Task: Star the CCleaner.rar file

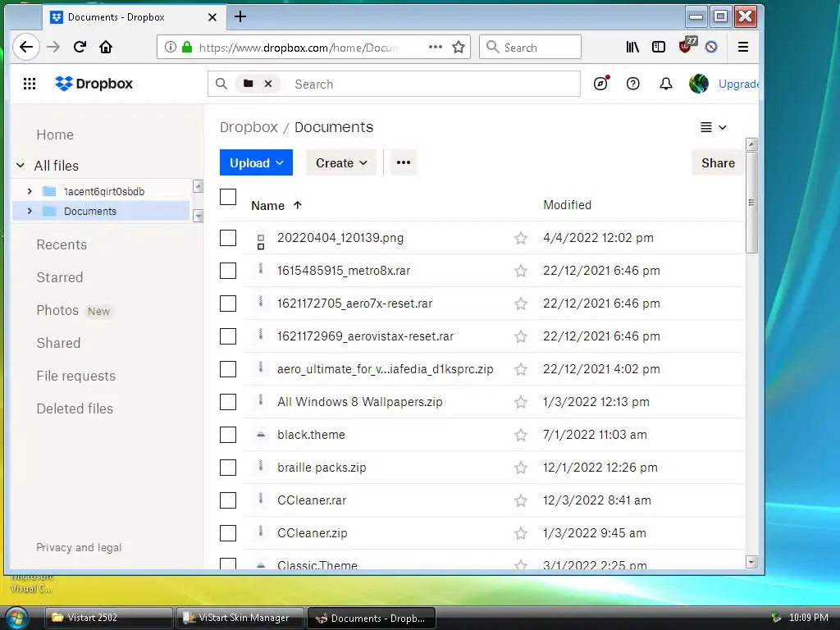Action: 521,500
